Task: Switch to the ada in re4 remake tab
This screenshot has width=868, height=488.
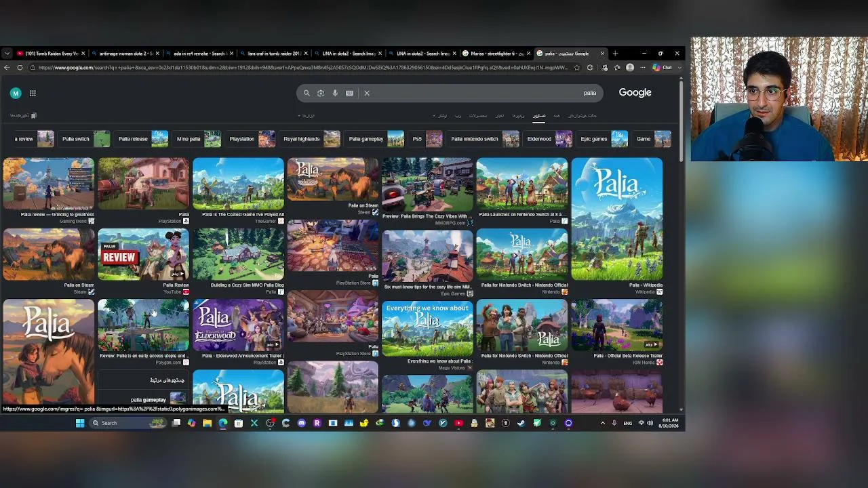Action: 199,54
